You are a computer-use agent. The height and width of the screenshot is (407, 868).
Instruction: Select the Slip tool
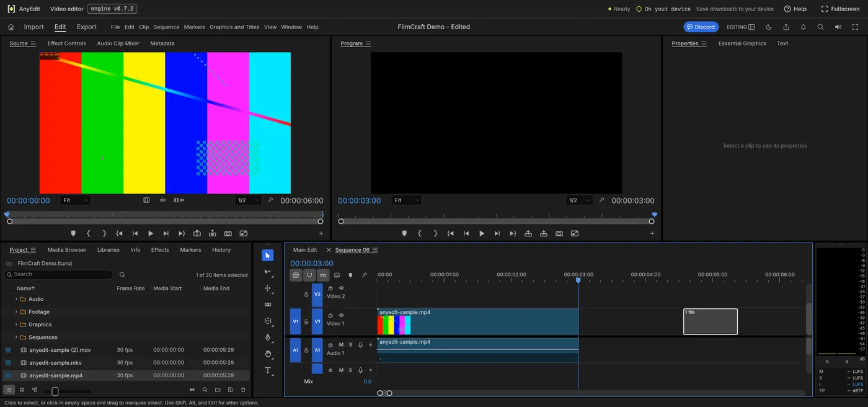[268, 321]
